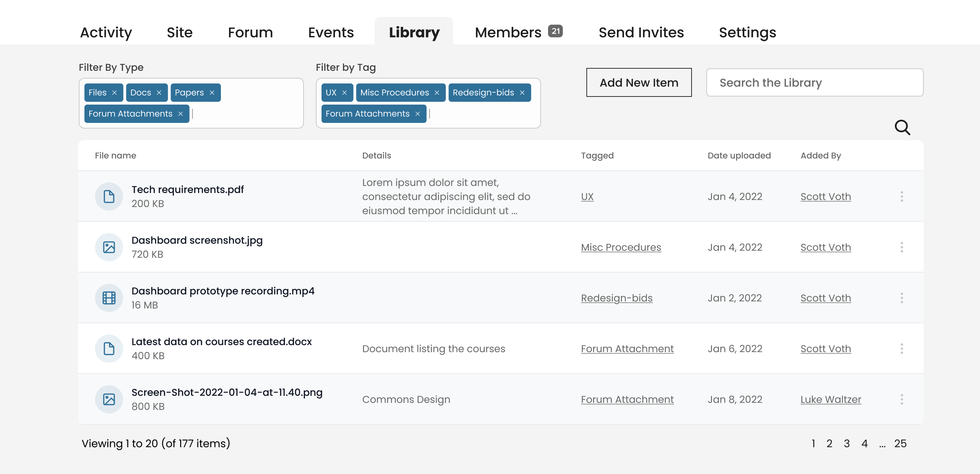Open the Forum tab

(x=250, y=32)
